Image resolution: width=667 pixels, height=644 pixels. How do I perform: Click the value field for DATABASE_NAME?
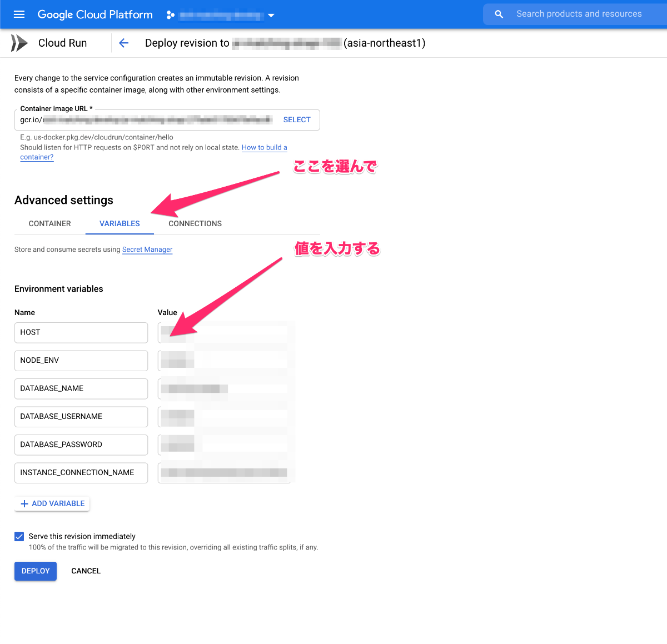click(225, 389)
